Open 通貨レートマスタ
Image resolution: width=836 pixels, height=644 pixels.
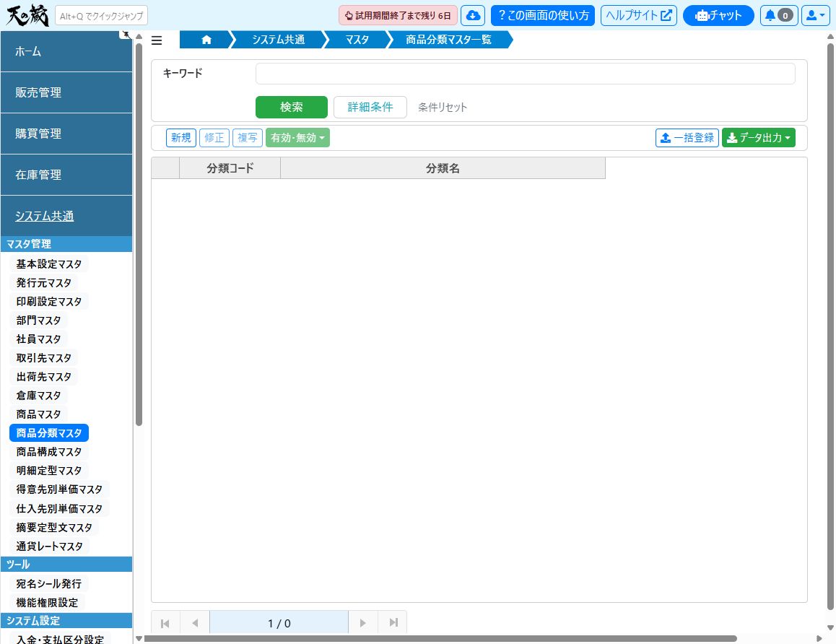[49, 547]
